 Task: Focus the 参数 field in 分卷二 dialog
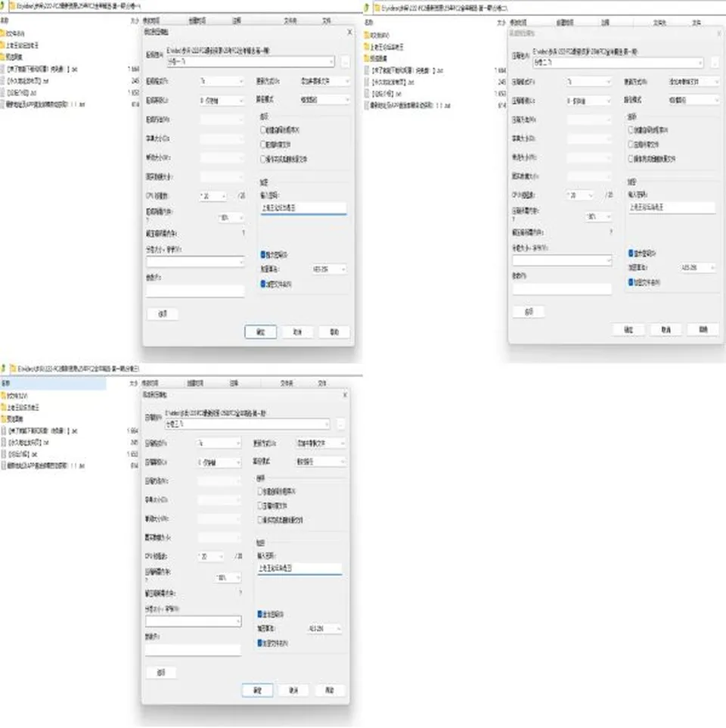coord(562,289)
